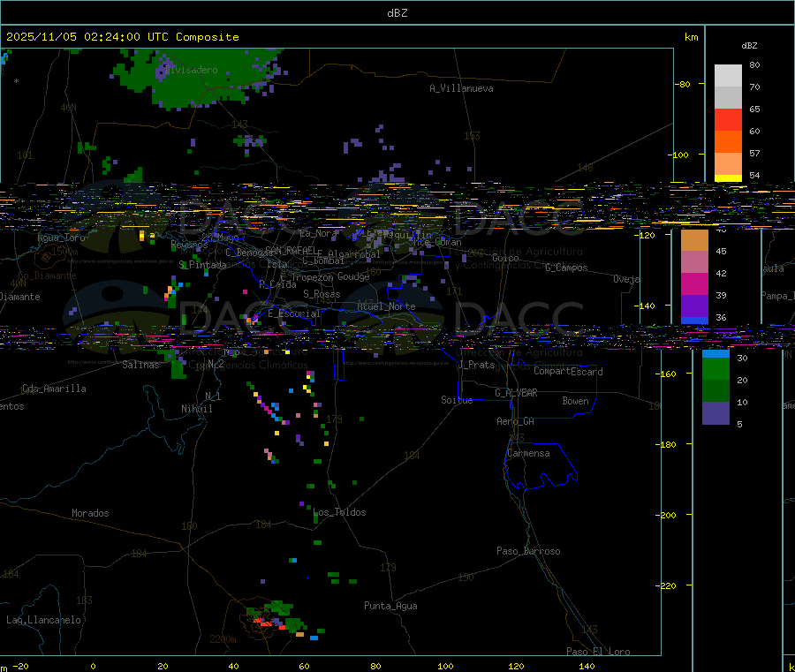This screenshot has height=672, width=795.
Task: Click the Aero_GA airport label
Action: tap(515, 421)
